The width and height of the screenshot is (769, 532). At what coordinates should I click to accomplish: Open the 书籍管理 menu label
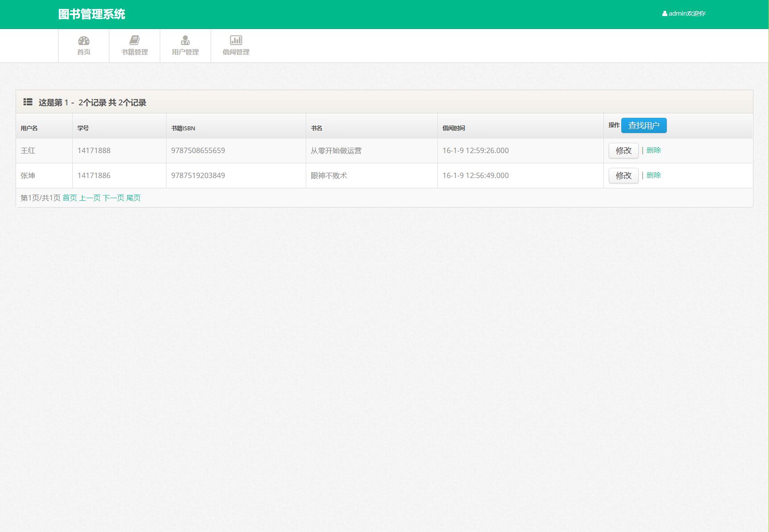point(134,52)
